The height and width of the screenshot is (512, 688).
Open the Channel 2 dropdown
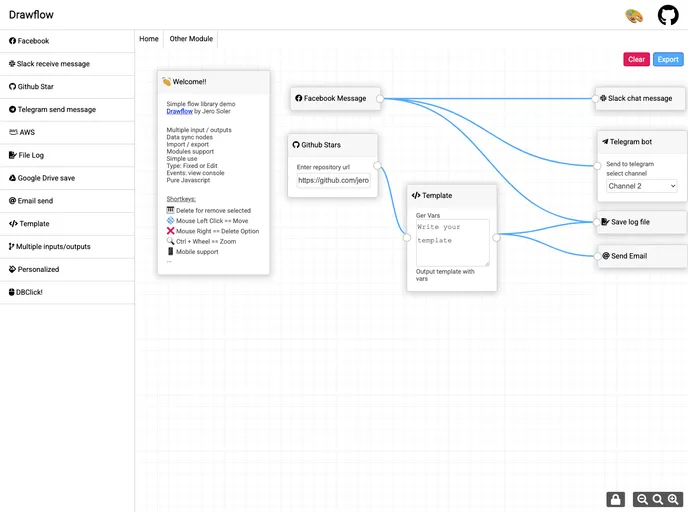[x=641, y=186]
